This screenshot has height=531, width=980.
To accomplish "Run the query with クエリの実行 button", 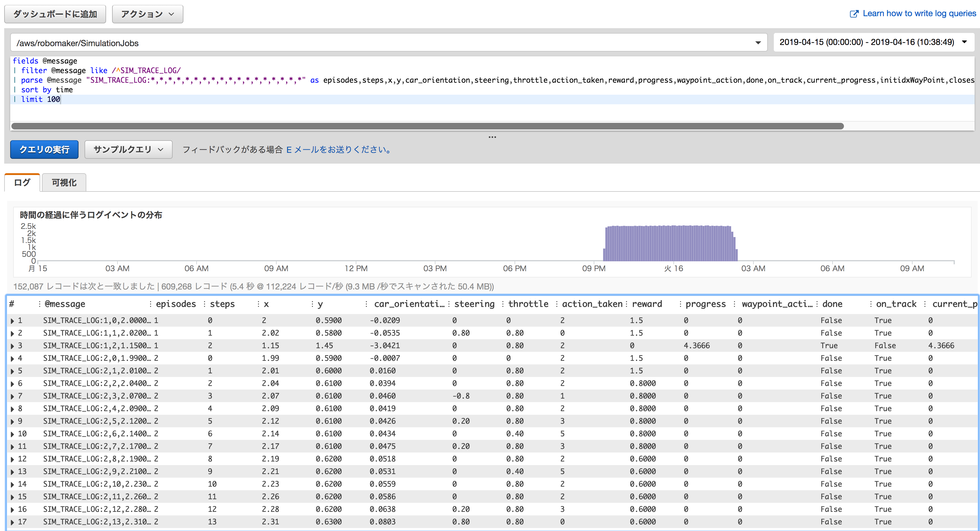I will pos(44,150).
